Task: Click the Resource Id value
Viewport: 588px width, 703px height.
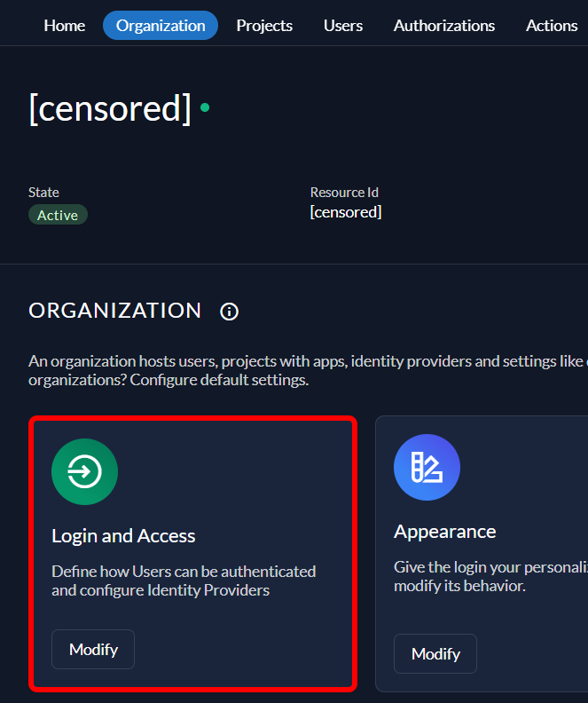Action: 346,212
